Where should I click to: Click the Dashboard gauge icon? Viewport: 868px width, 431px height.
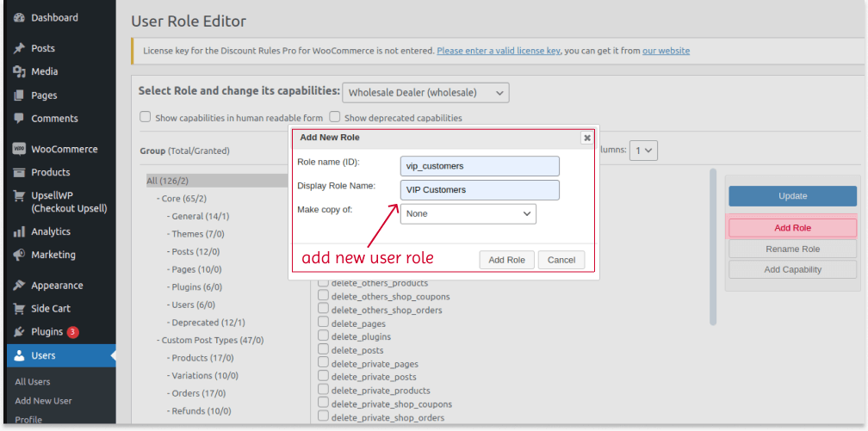[19, 18]
